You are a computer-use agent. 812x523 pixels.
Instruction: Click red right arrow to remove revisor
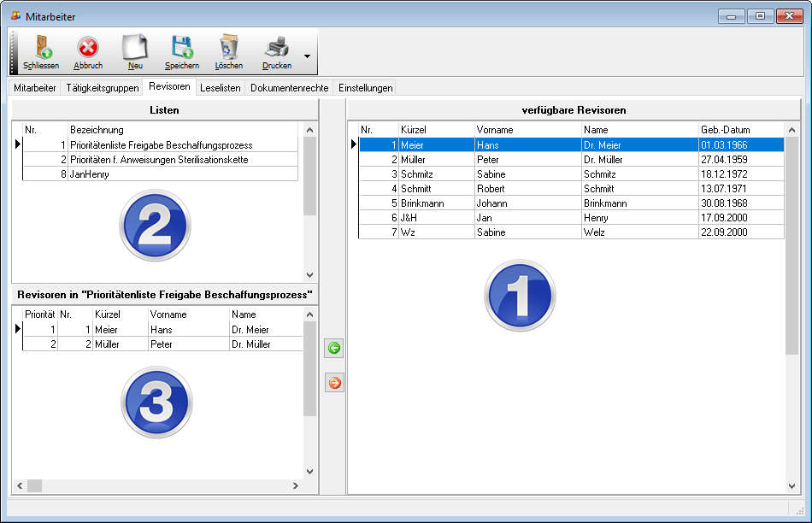coord(334,383)
